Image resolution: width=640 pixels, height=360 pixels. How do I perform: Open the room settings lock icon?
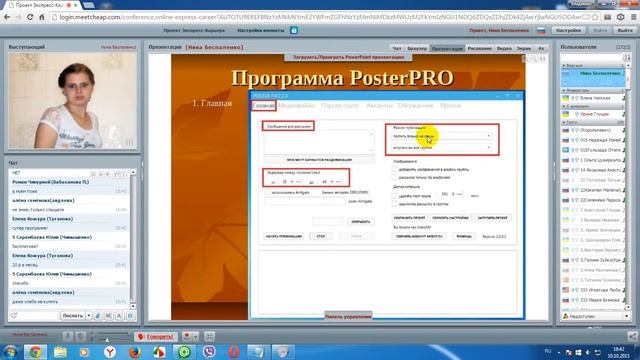tap(294, 30)
